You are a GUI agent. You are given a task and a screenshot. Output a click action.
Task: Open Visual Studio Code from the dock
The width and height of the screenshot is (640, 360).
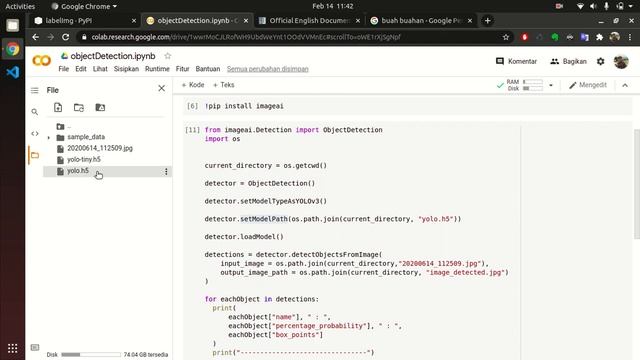point(13,72)
